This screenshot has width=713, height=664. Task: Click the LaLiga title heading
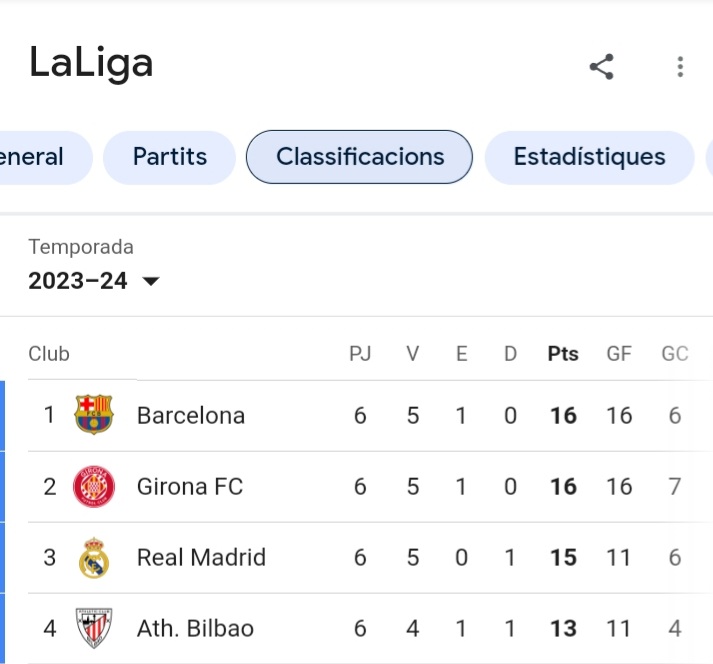[x=91, y=63]
